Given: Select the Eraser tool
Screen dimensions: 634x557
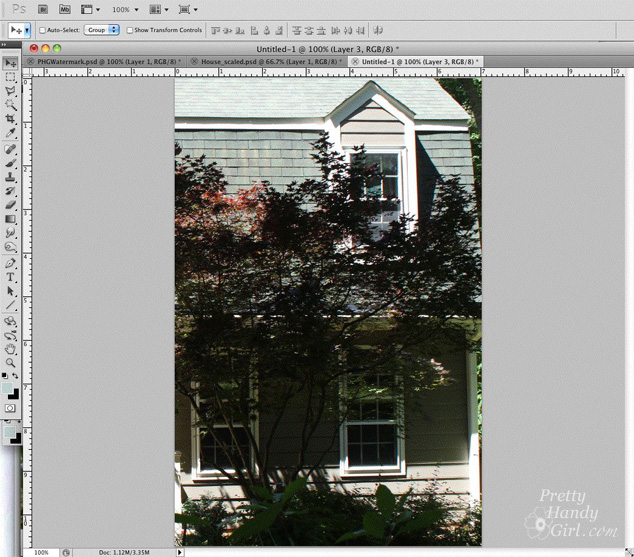Looking at the screenshot, I should click(x=10, y=205).
